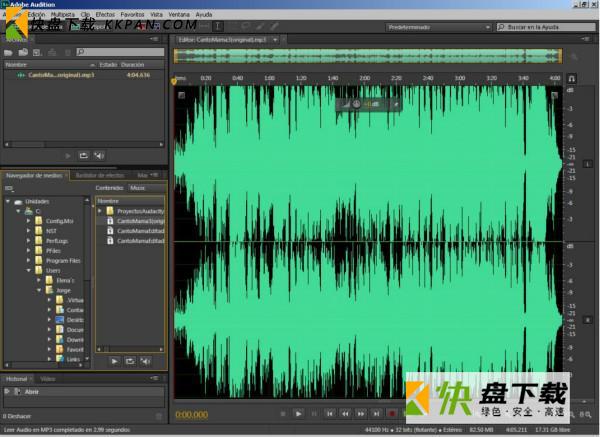The image size is (600, 437).
Task: Toggle auto-play in Media Browser preview
Action: coord(145,361)
